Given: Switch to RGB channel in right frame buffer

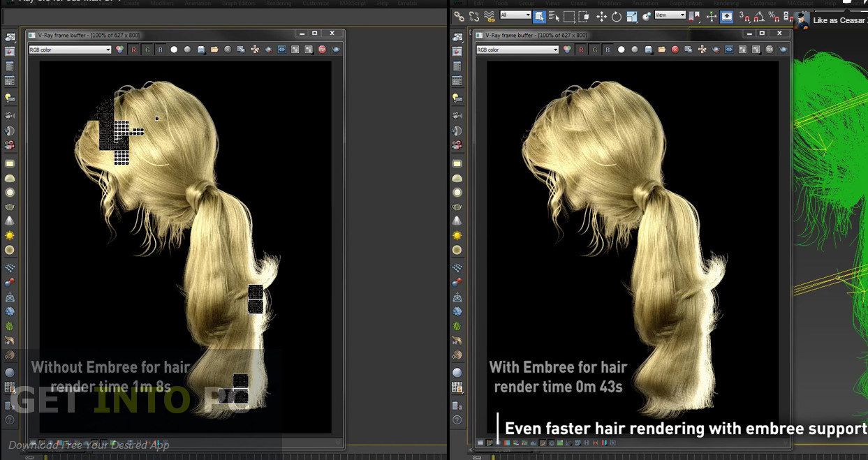Looking at the screenshot, I should pos(567,50).
